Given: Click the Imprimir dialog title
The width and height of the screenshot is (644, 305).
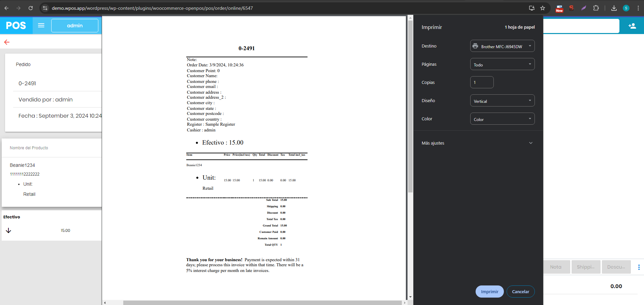Looking at the screenshot, I should (432, 27).
